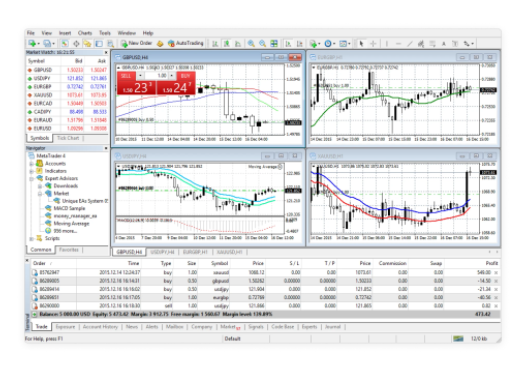This screenshot has height=379, width=522.
Task: Switch to the Tick Chart tab
Action: 68,138
